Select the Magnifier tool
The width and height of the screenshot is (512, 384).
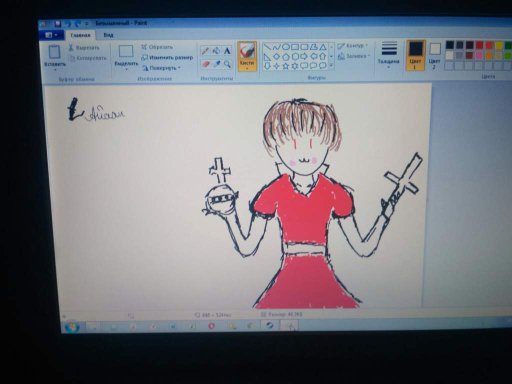tap(227, 64)
